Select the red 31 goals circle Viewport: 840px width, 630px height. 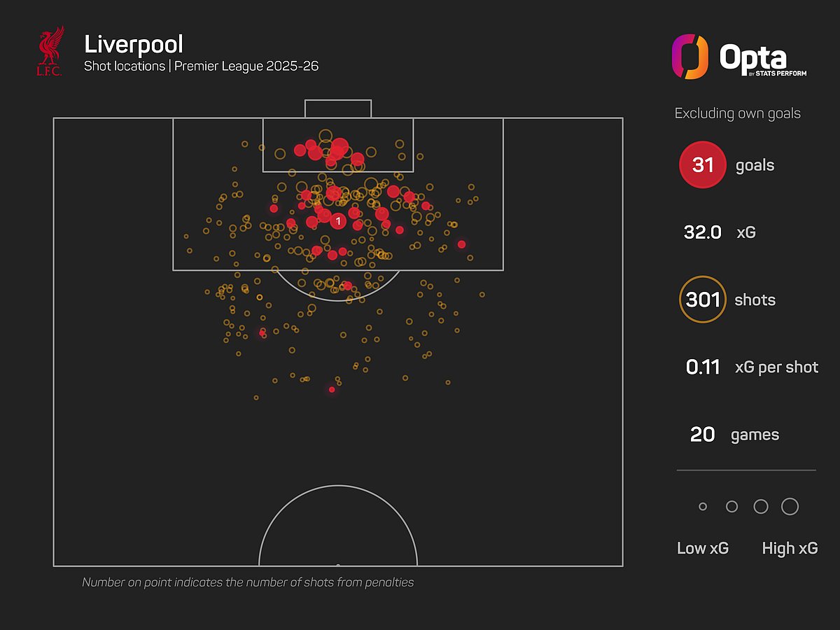(703, 165)
